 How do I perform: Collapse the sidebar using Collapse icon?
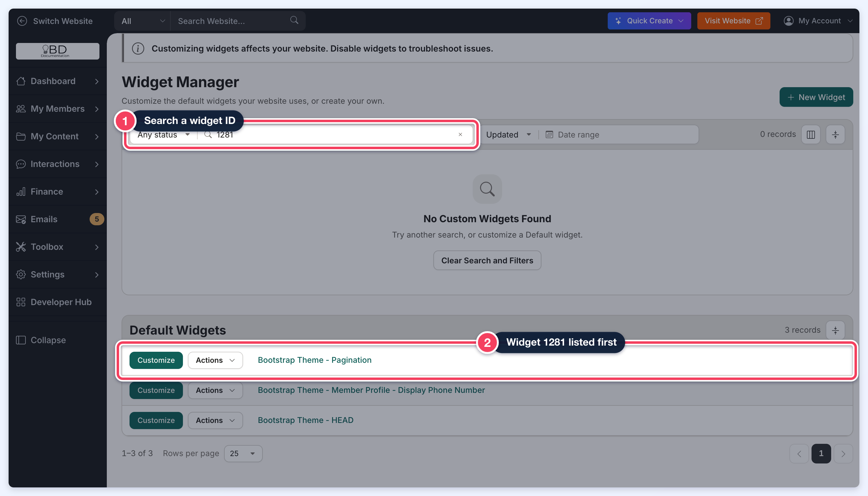click(21, 340)
